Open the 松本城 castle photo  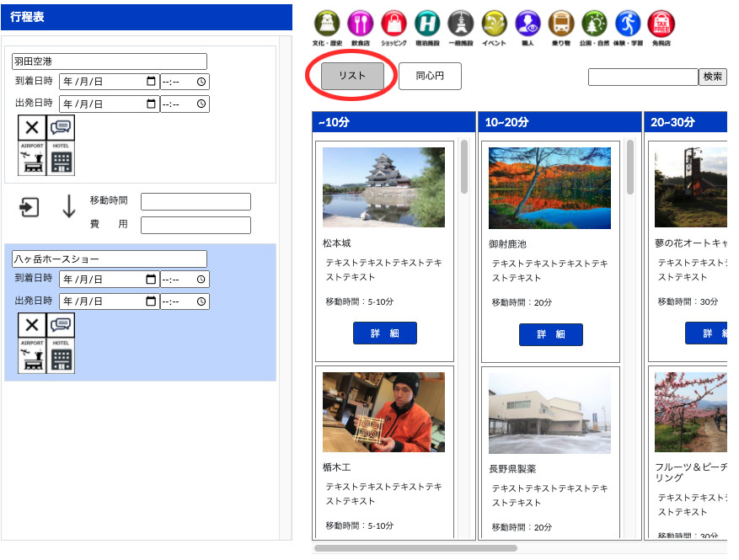(383, 188)
